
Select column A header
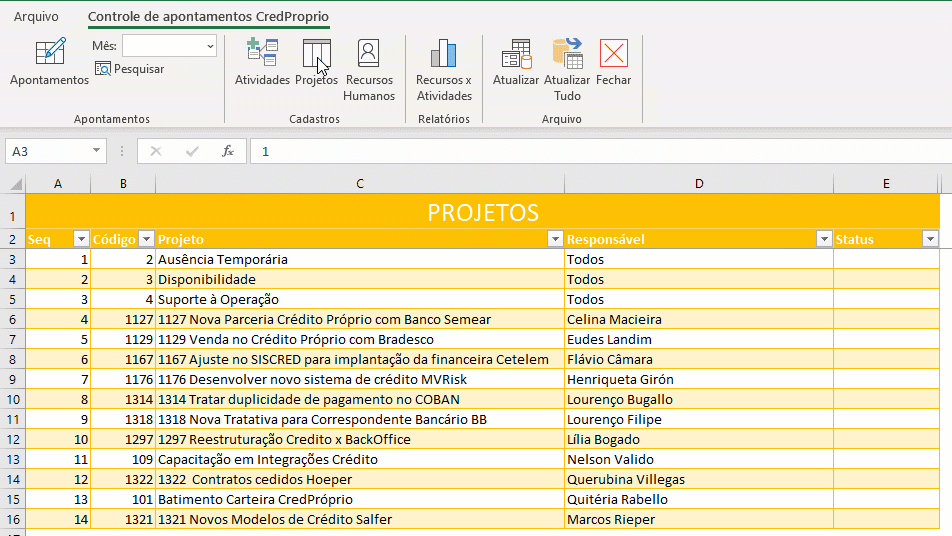click(x=58, y=184)
